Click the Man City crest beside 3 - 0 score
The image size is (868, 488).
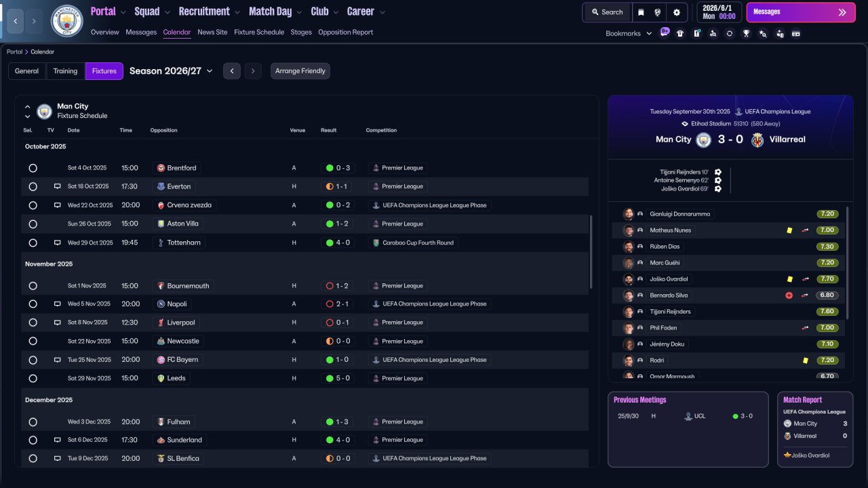(704, 140)
